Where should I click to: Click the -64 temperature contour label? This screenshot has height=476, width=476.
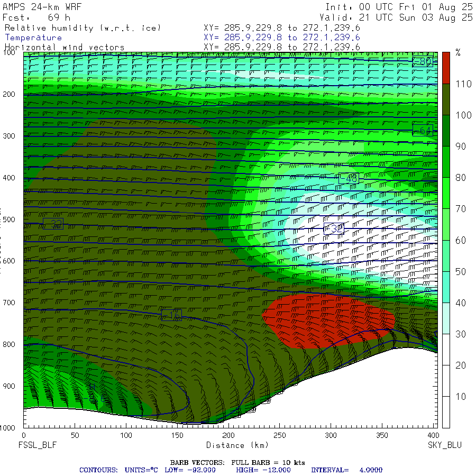(x=422, y=131)
